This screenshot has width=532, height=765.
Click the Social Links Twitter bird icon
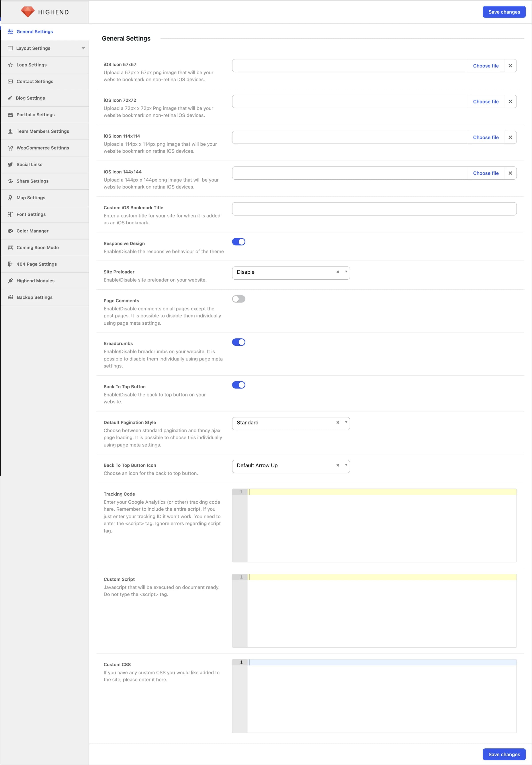pyautogui.click(x=10, y=165)
